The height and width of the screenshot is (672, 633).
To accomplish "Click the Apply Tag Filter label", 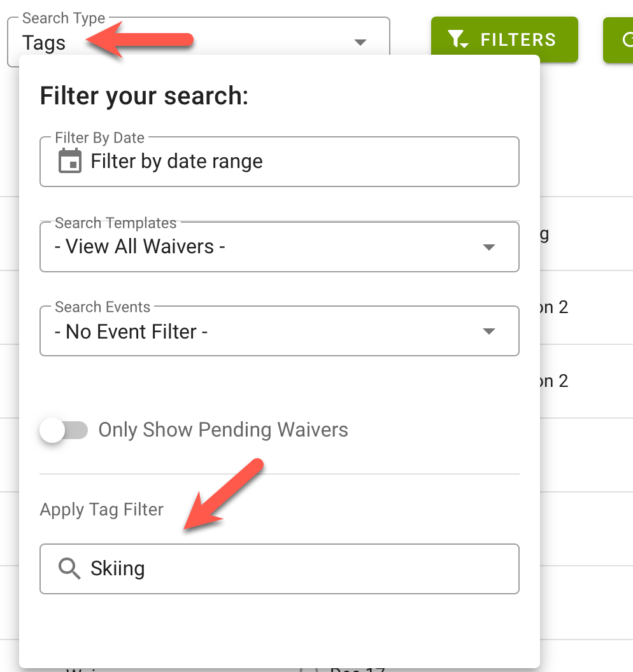I will coord(102,510).
